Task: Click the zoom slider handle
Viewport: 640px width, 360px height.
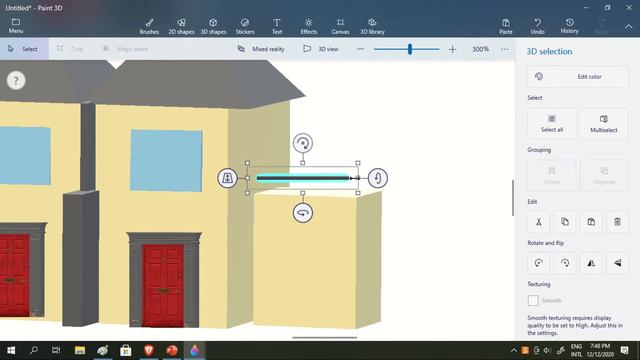Action: pyautogui.click(x=409, y=49)
